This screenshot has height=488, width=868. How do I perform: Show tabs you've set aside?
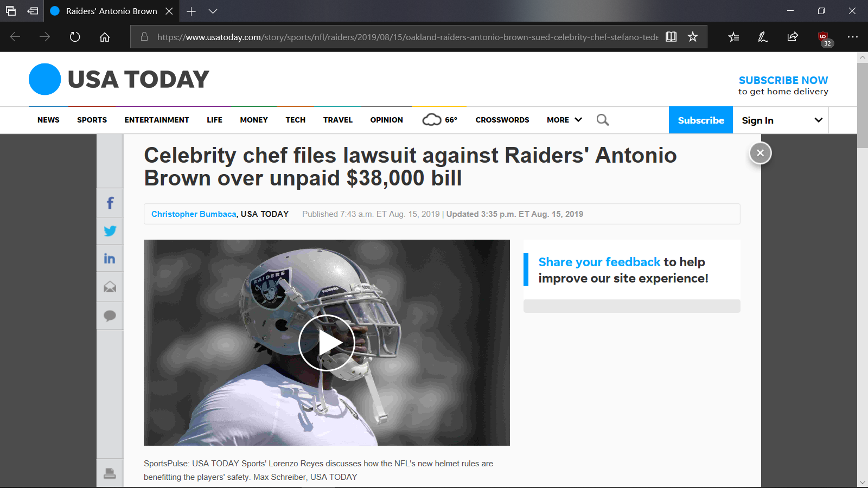(11, 11)
